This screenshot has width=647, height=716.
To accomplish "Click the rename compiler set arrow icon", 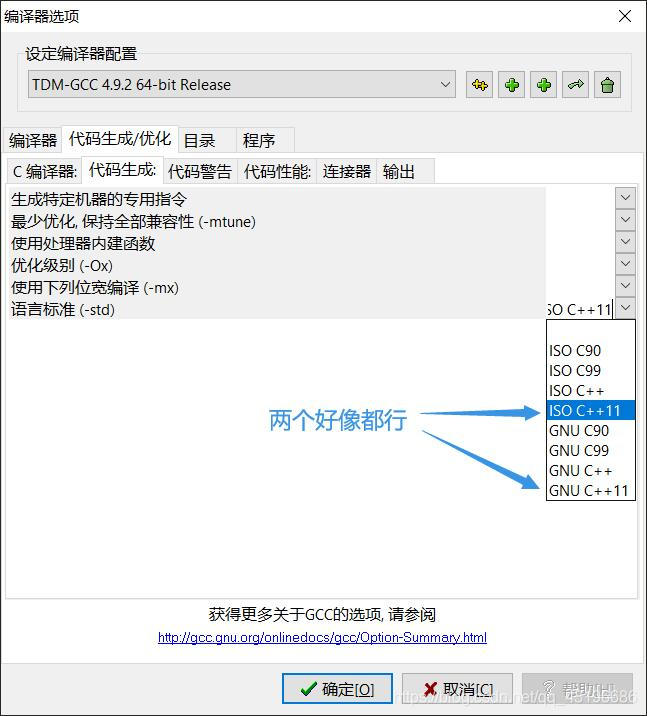I will 575,85.
